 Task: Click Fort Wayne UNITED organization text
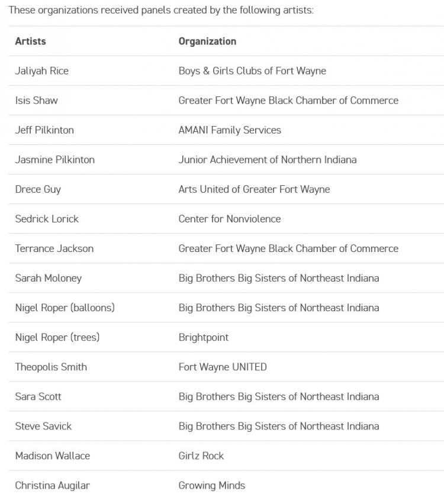pos(223,367)
